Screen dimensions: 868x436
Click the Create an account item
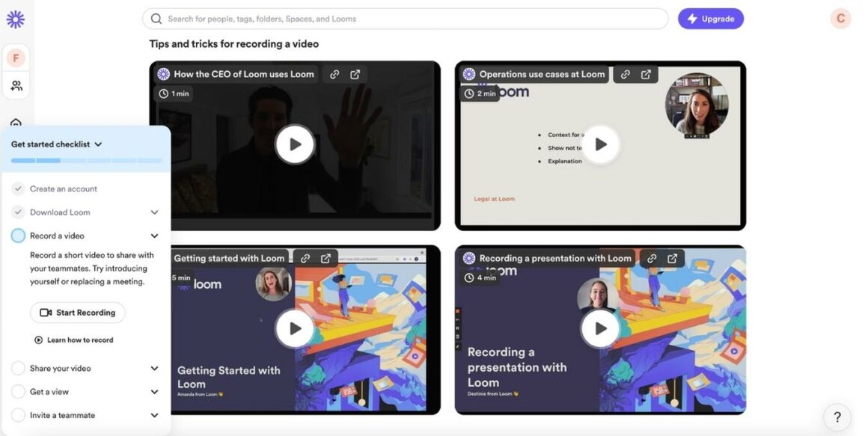click(x=64, y=188)
